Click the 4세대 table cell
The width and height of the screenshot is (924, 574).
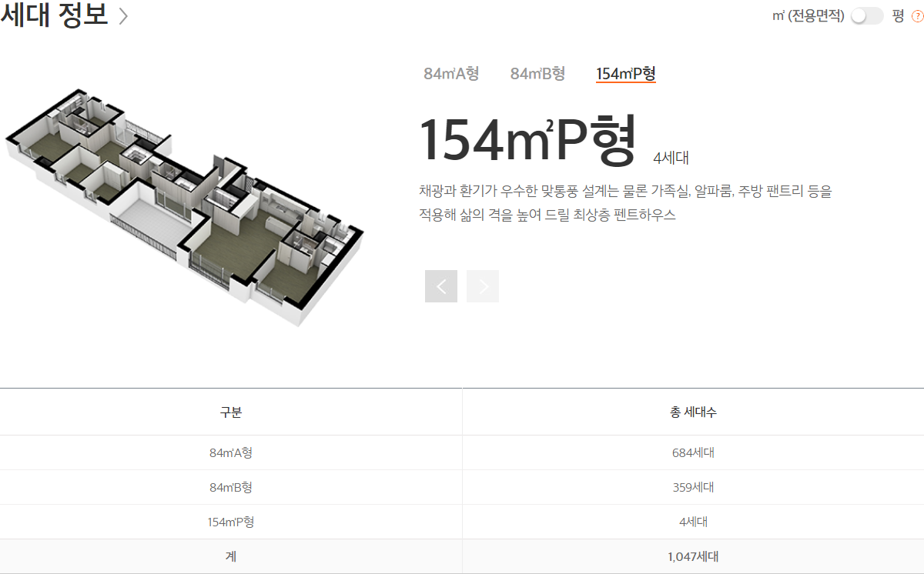tap(693, 522)
